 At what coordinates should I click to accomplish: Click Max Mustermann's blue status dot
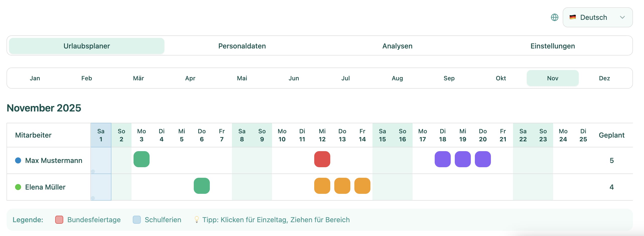coord(18,160)
